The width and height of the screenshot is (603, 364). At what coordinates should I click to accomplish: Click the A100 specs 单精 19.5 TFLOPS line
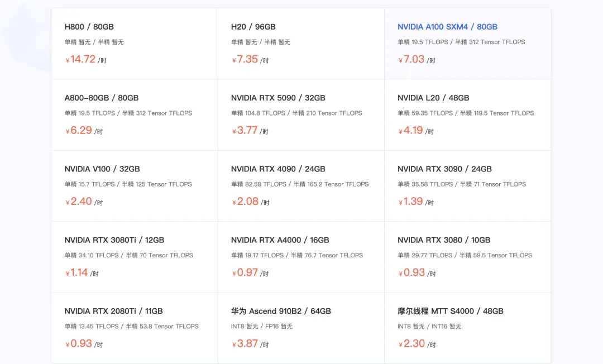pyautogui.click(x=461, y=42)
